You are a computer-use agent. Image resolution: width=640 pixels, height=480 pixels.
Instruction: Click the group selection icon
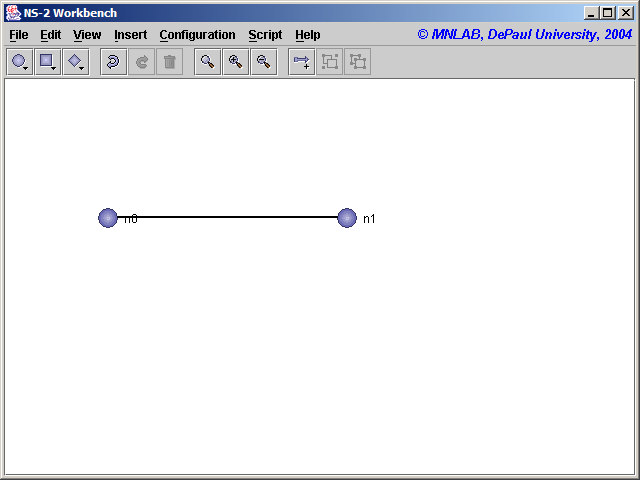point(329,62)
